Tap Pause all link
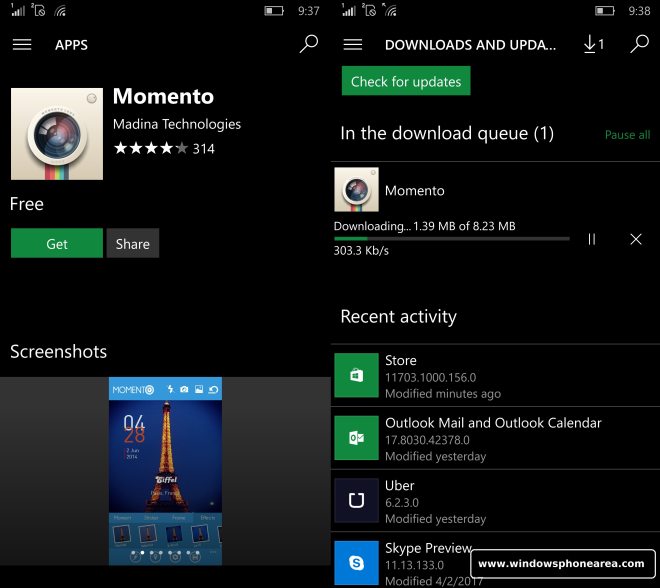 (627, 135)
